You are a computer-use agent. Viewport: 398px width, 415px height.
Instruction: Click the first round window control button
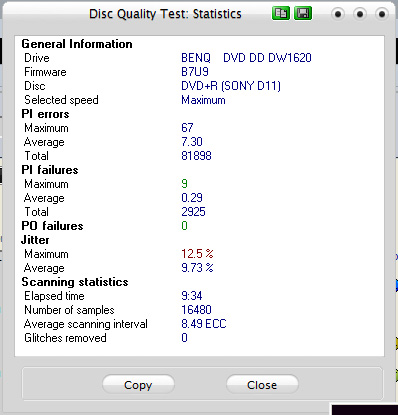[x=338, y=14]
